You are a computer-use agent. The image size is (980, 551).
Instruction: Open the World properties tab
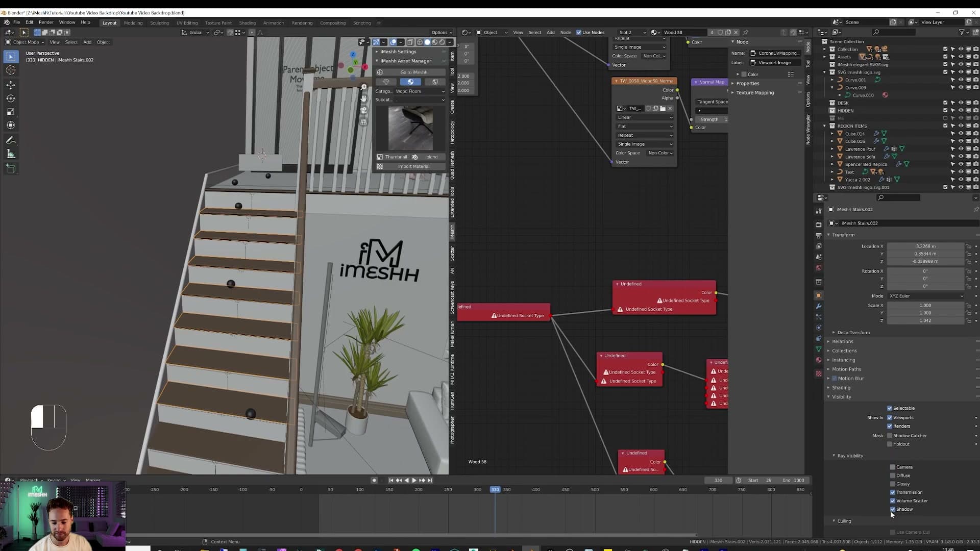click(819, 268)
